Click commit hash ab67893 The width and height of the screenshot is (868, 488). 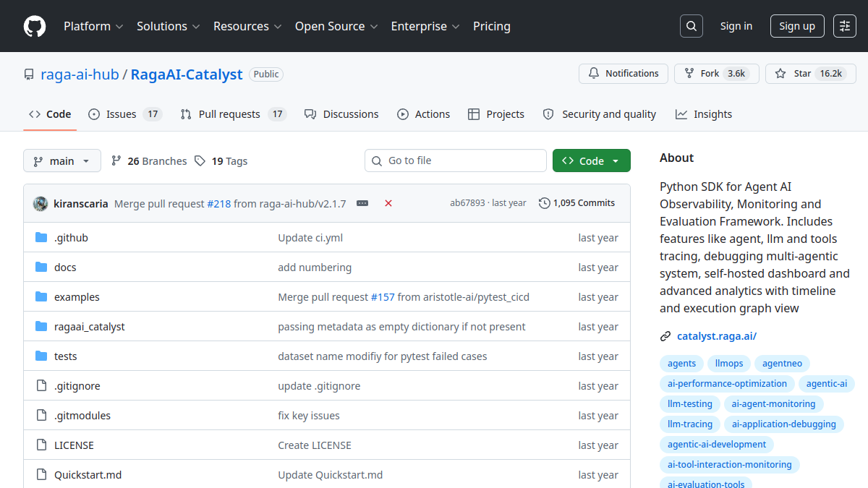467,203
